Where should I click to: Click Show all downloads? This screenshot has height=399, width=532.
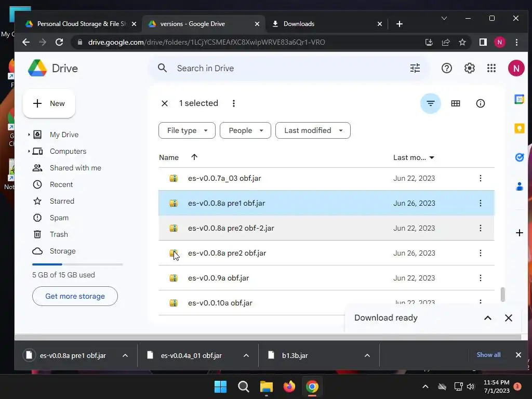pyautogui.click(x=488, y=355)
